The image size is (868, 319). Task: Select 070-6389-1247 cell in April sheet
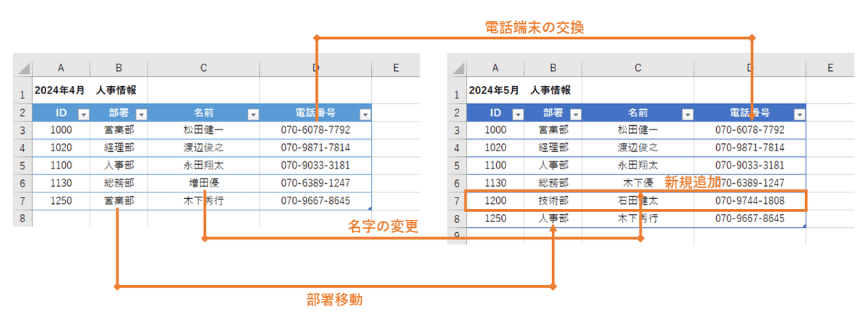pos(315,183)
